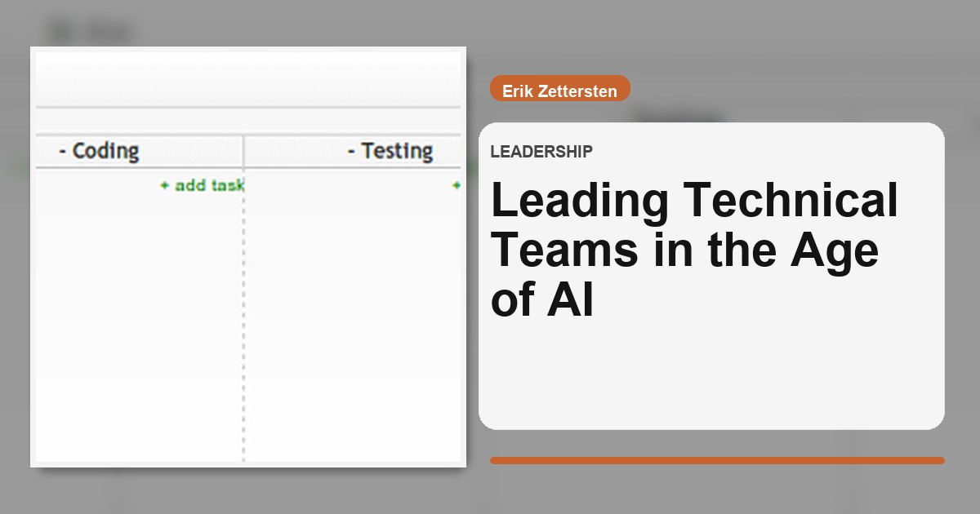Toggle visibility of the board header row
Screen dimensions: 980x514
248,122
